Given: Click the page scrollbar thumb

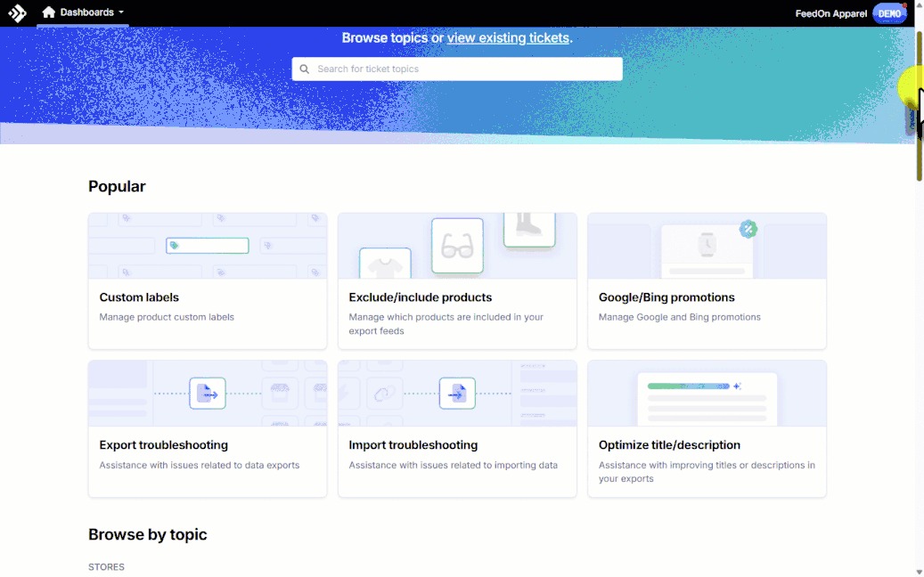Looking at the screenshot, I should 920,106.
